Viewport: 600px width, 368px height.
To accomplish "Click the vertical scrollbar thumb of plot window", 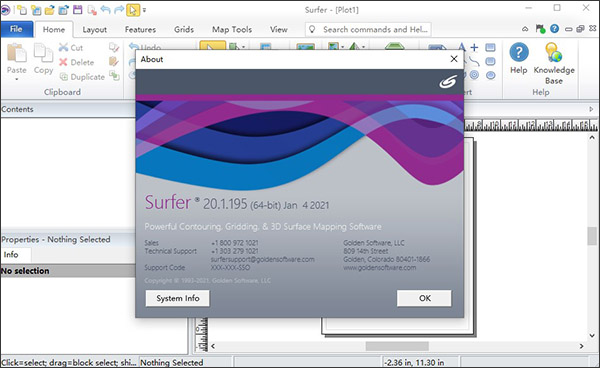I will pyautogui.click(x=592, y=236).
